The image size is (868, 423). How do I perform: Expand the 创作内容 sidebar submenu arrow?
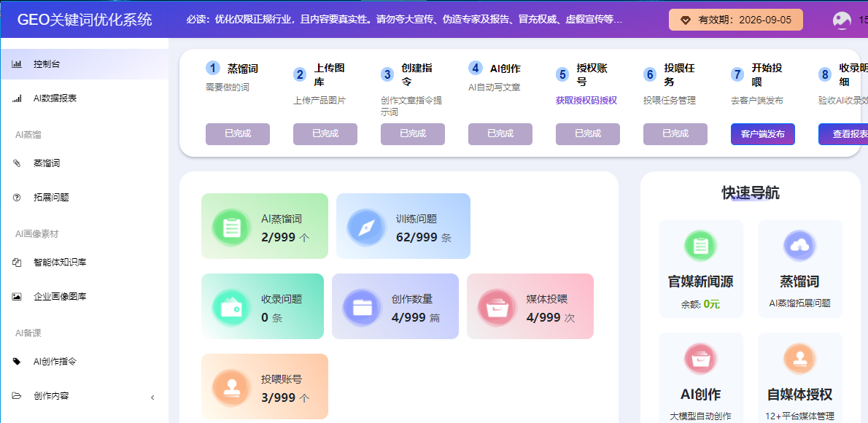click(152, 397)
